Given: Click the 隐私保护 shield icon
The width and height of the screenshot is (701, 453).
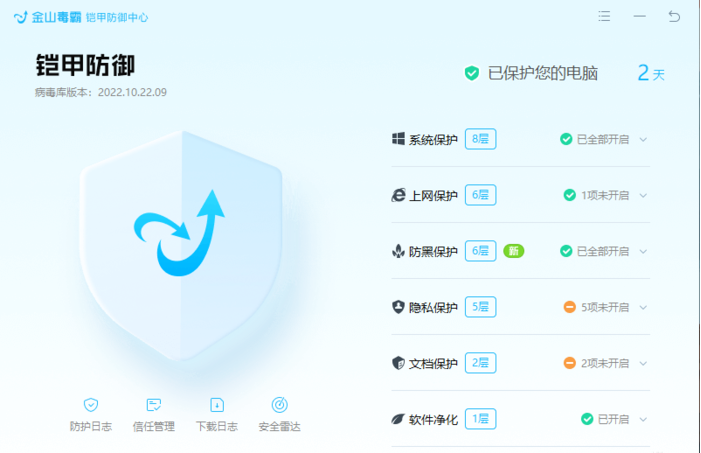Looking at the screenshot, I should point(398,307).
